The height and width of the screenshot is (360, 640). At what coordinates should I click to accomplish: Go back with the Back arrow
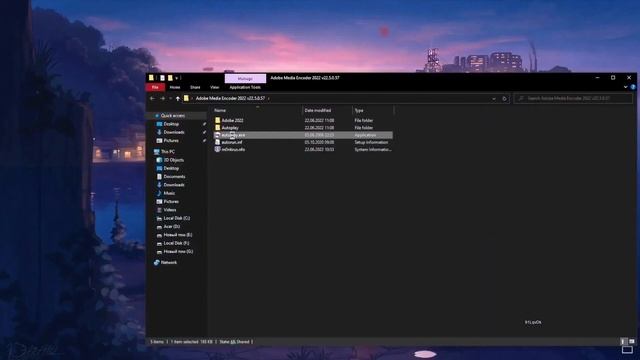(x=152, y=98)
